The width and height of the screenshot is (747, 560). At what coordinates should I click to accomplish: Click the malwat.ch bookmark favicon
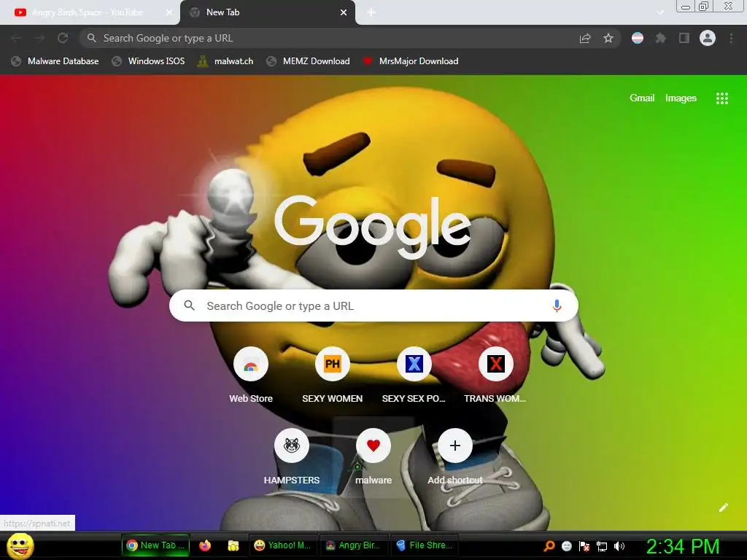[x=203, y=61]
